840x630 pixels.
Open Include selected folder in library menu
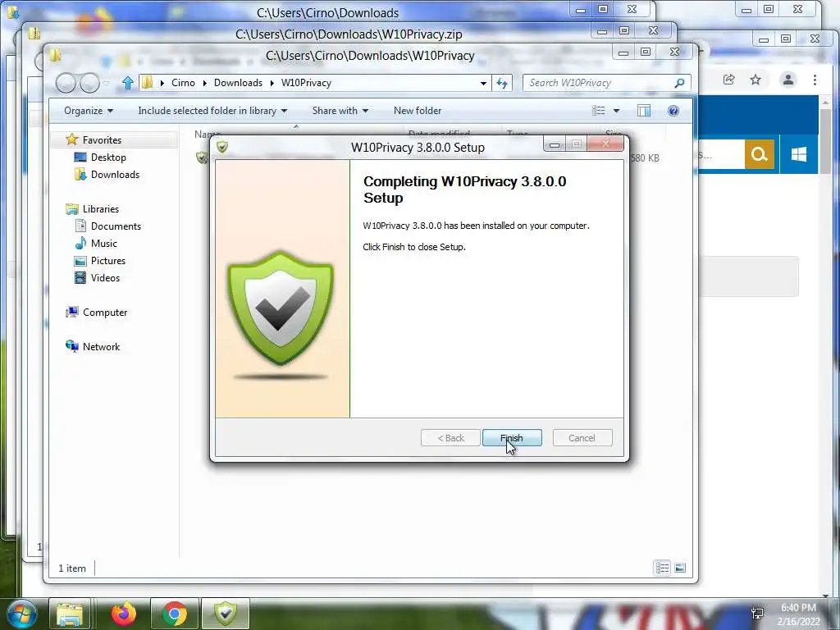(212, 111)
